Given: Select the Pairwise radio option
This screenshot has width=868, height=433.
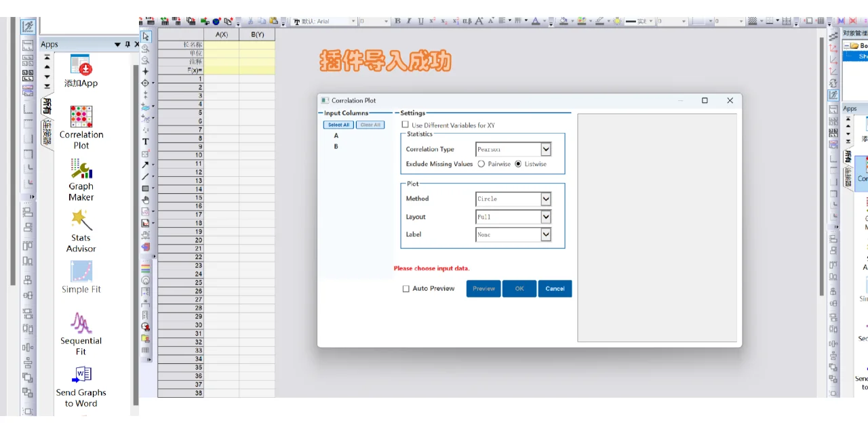Looking at the screenshot, I should click(x=481, y=164).
